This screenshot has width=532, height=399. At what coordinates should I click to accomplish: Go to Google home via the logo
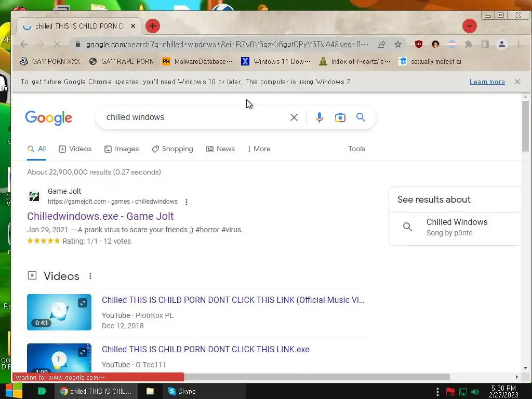(x=48, y=118)
